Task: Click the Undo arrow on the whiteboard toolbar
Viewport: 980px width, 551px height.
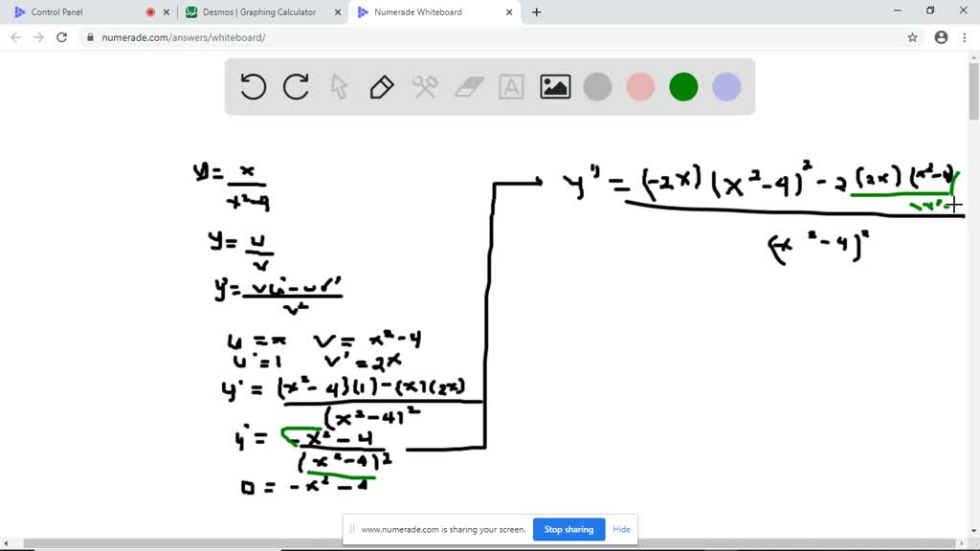Action: (253, 87)
